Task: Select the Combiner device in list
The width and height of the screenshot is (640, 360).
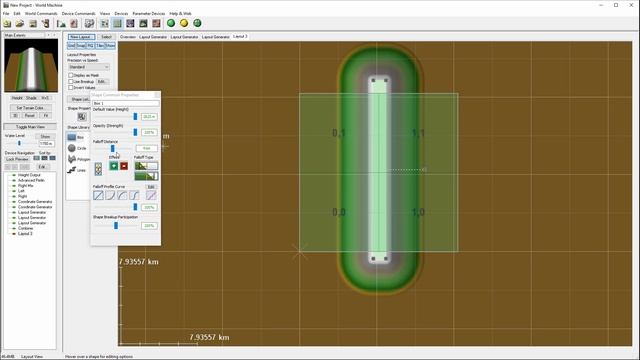Action: (25, 228)
